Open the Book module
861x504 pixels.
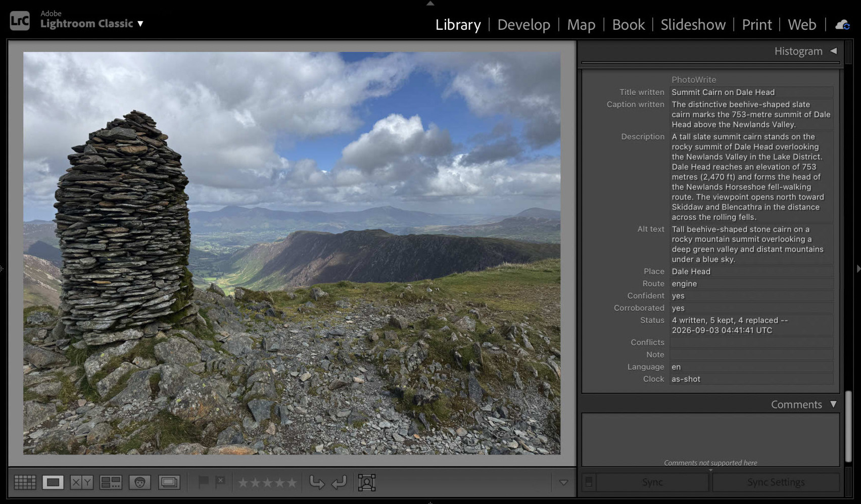[628, 25]
